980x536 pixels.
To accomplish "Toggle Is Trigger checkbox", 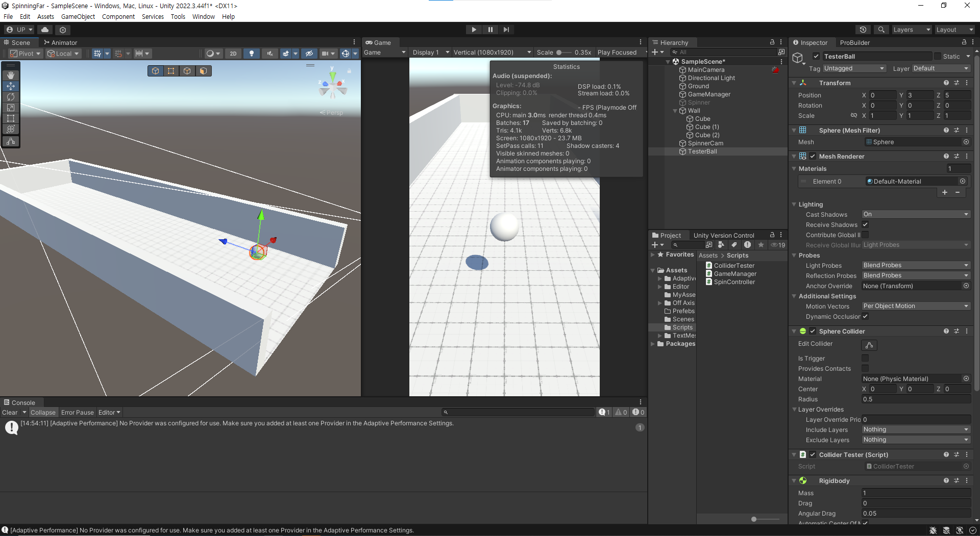I will tap(865, 358).
